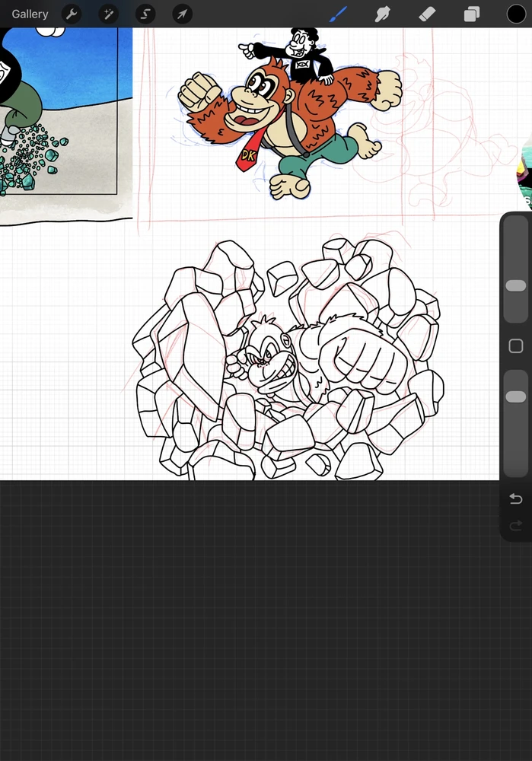Click the lower brush opacity slider handle
Viewport: 532px width, 761px height.
[516, 396]
